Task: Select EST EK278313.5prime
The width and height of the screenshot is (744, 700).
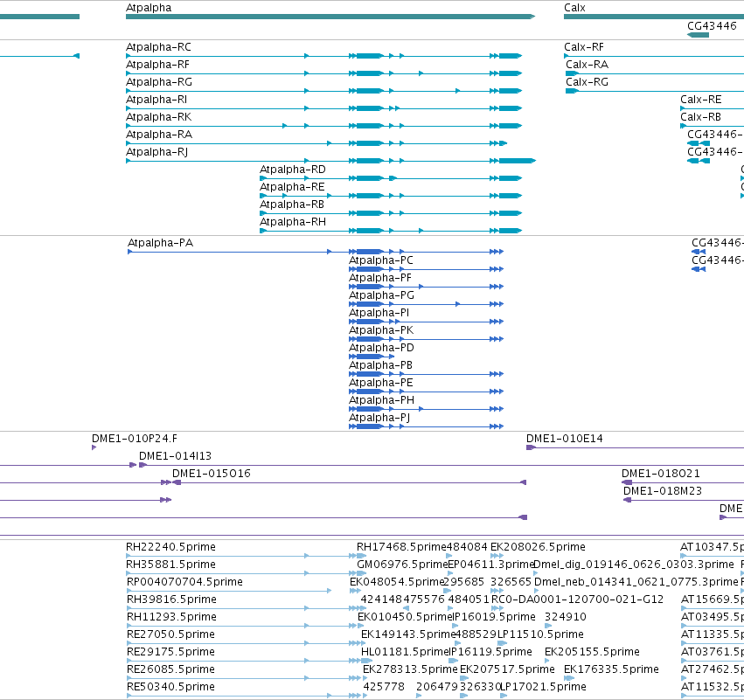Action: 410,669
